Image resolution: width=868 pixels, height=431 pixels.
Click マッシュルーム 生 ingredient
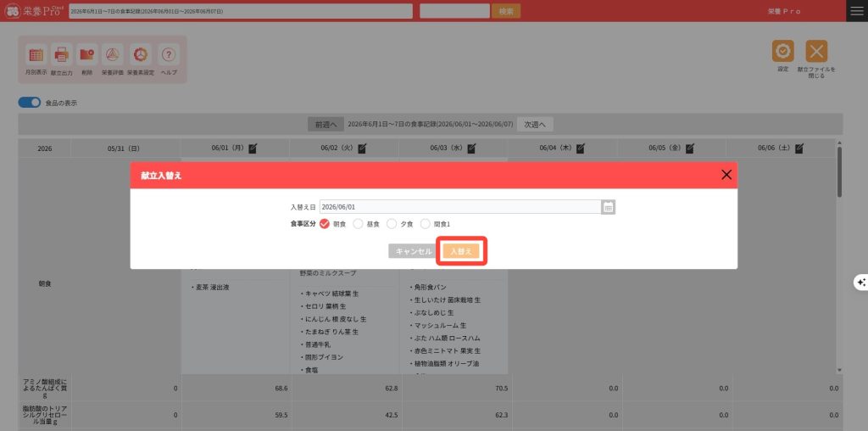438,325
